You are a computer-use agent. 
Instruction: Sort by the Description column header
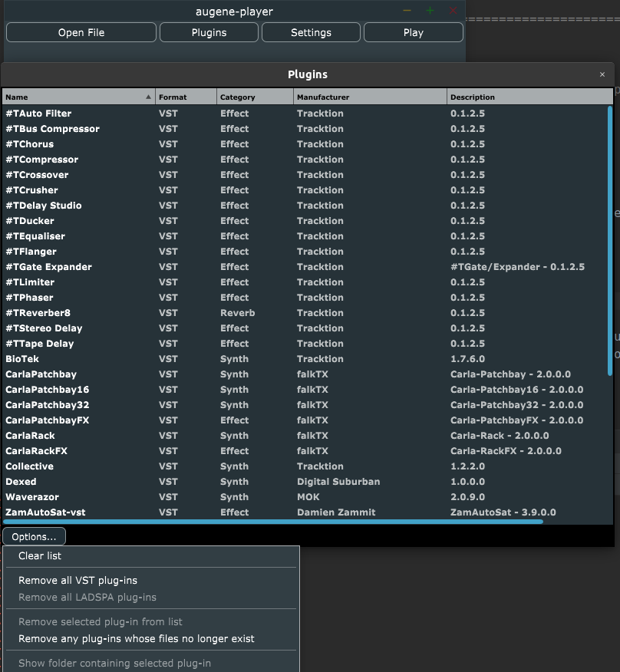click(530, 97)
